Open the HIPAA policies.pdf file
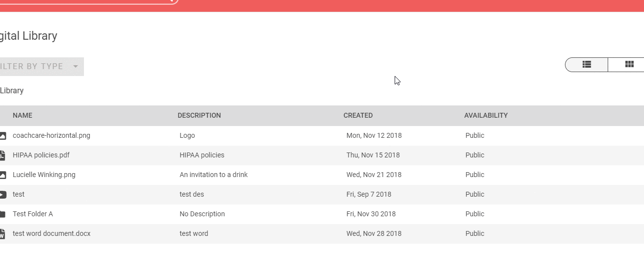The height and width of the screenshot is (256, 644). (41, 155)
